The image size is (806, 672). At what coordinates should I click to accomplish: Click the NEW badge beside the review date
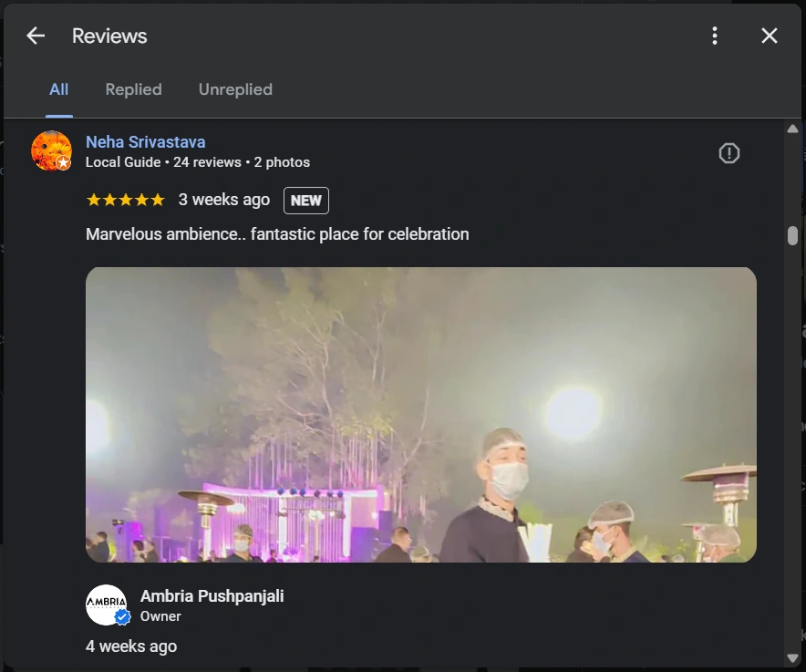pos(305,201)
